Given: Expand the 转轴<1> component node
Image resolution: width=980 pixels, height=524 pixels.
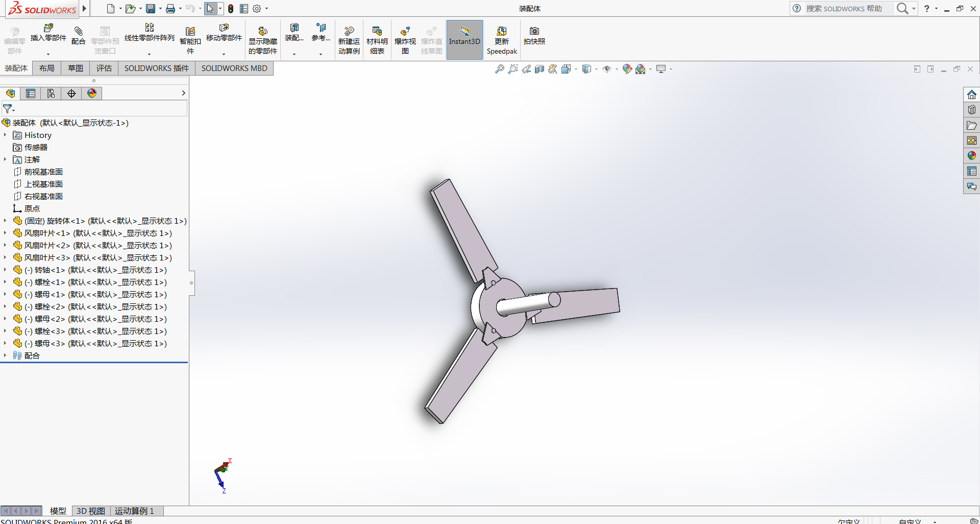Looking at the screenshot, I should (5, 270).
